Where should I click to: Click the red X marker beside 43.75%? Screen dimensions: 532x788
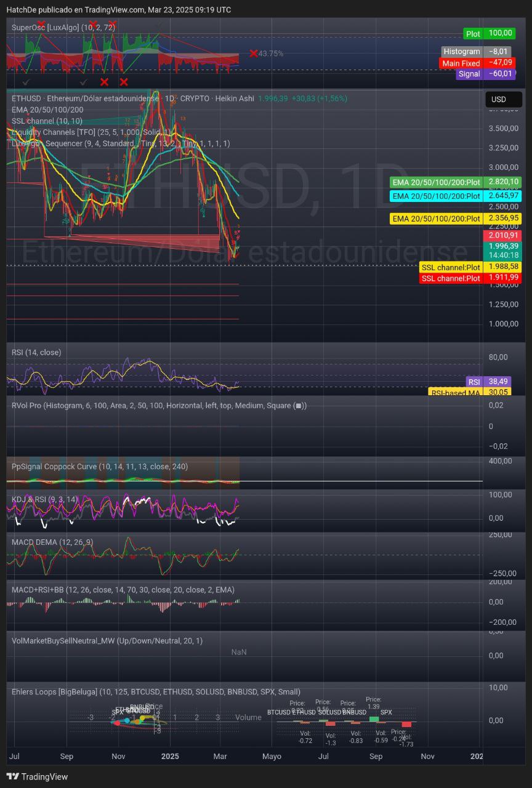click(253, 54)
